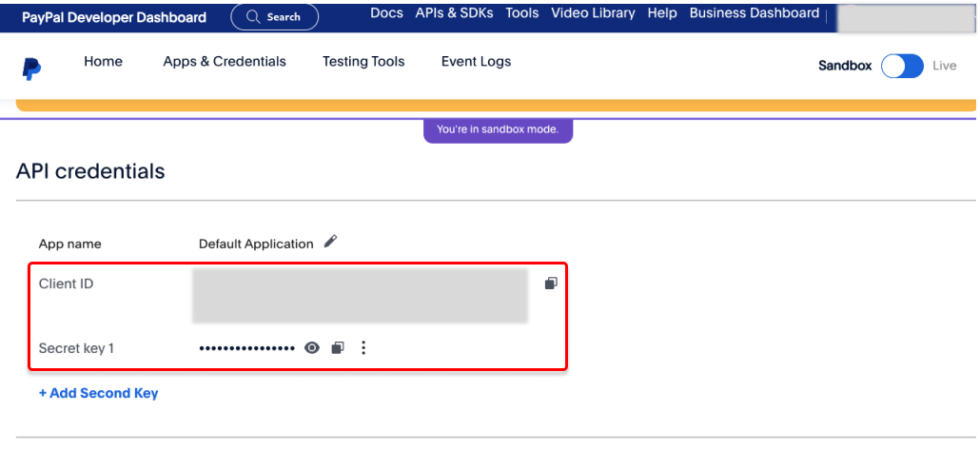Click the API credentials heading

point(90,170)
